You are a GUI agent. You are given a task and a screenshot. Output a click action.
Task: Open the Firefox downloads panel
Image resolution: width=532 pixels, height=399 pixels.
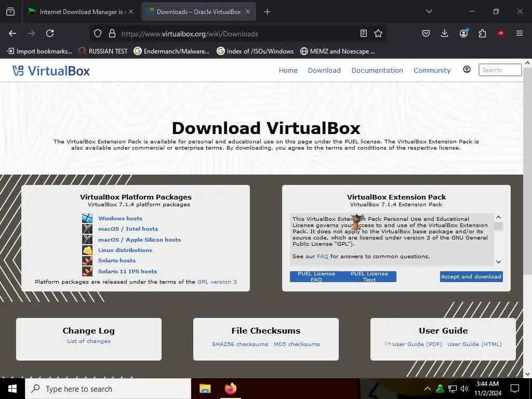[445, 33]
